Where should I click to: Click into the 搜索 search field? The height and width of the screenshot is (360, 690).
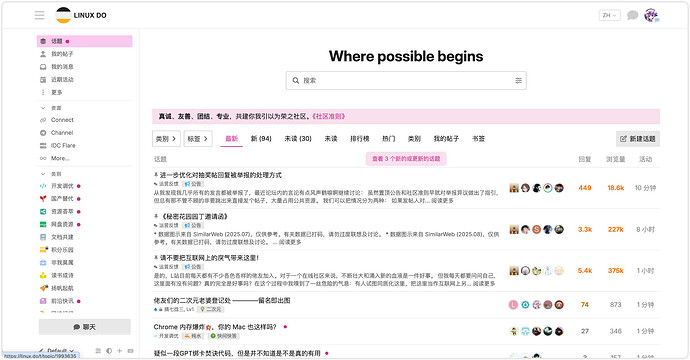pos(406,81)
